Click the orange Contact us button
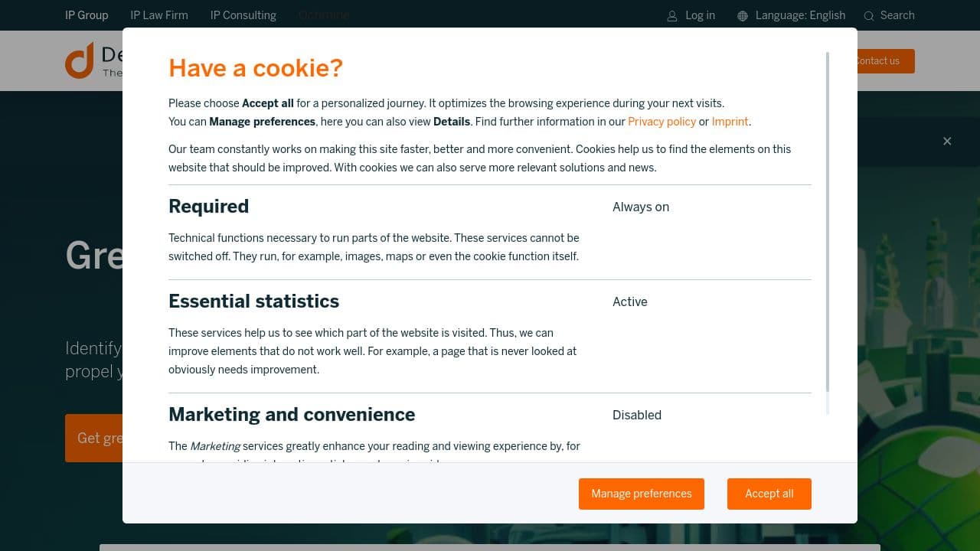The height and width of the screenshot is (551, 980). click(x=882, y=61)
